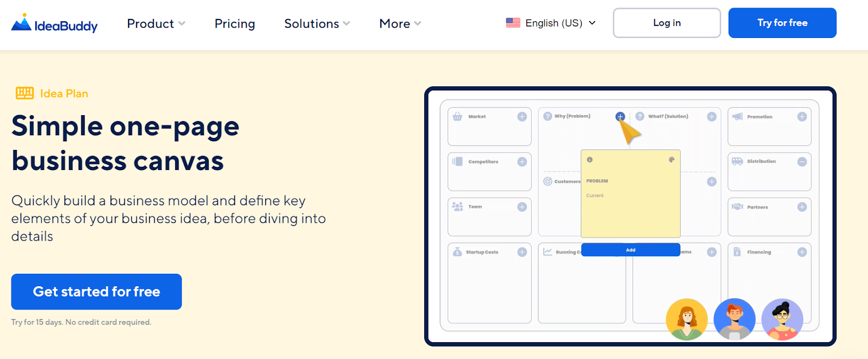Open the sticky note color palette

coord(672,160)
